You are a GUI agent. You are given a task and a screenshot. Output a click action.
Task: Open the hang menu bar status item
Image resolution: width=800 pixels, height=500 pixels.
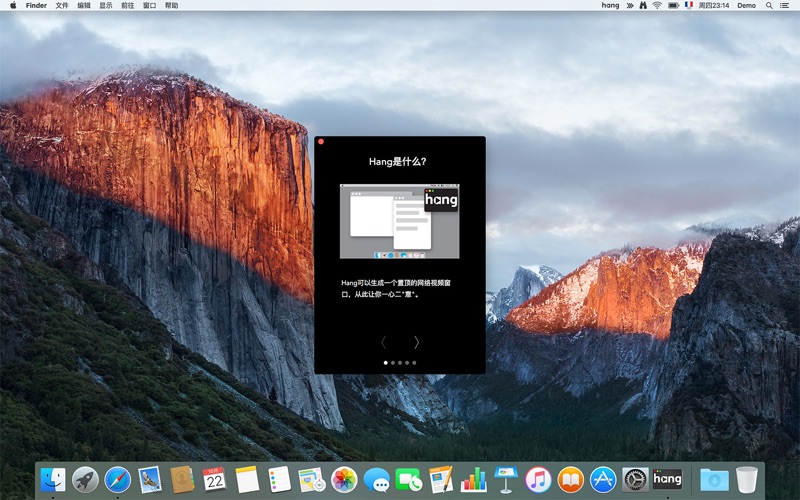click(610, 6)
